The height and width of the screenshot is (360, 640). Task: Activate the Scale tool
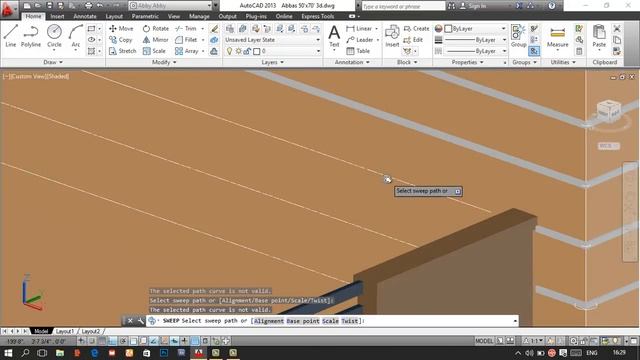click(154, 51)
